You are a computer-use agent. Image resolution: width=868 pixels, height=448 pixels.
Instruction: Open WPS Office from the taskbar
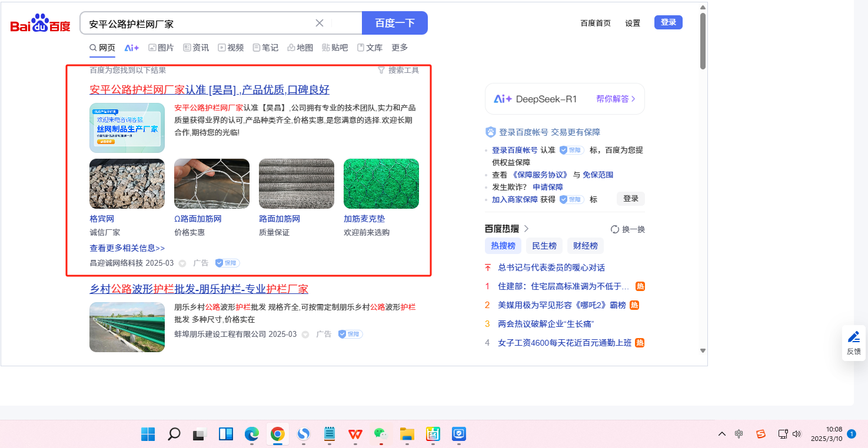[x=355, y=434]
